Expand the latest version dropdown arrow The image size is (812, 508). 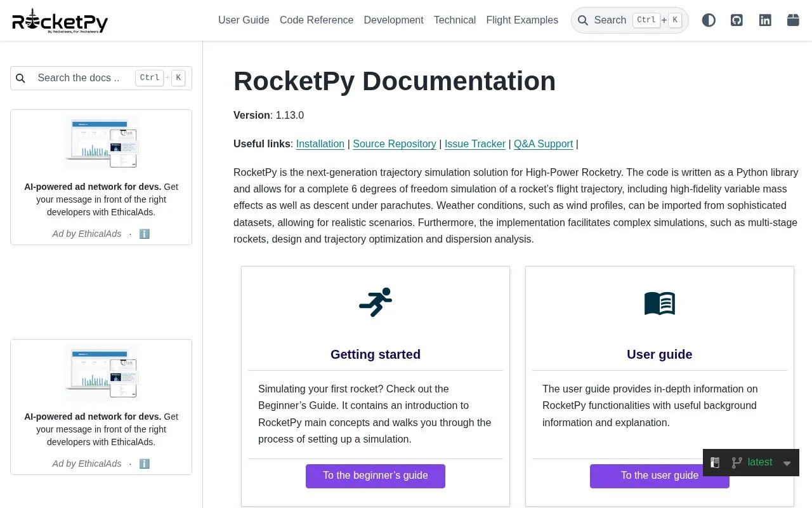point(787,464)
